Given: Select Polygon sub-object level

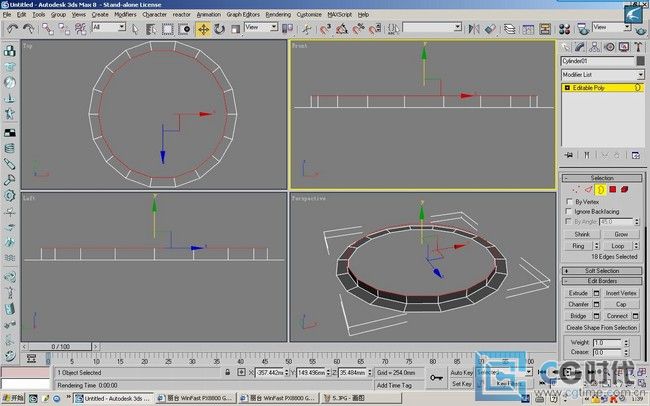Looking at the screenshot, I should (x=612, y=190).
